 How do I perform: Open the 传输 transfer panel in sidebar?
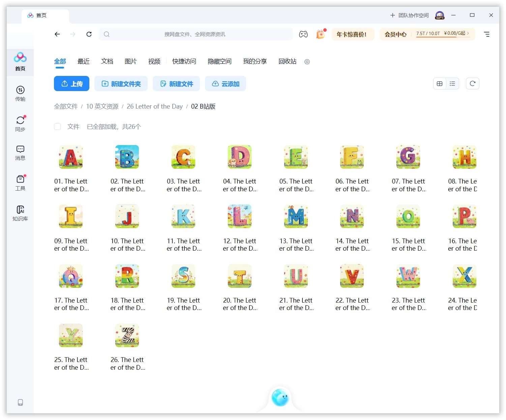point(20,93)
